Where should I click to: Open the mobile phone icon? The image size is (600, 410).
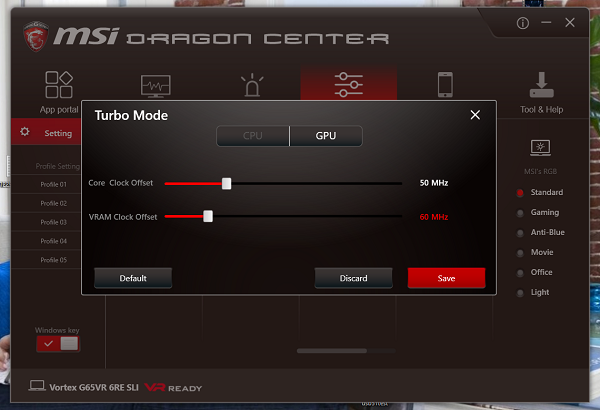(445, 85)
